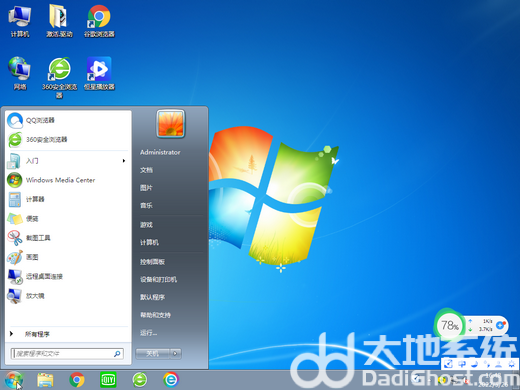Click the iQIYI taskbar icon

tap(108, 380)
